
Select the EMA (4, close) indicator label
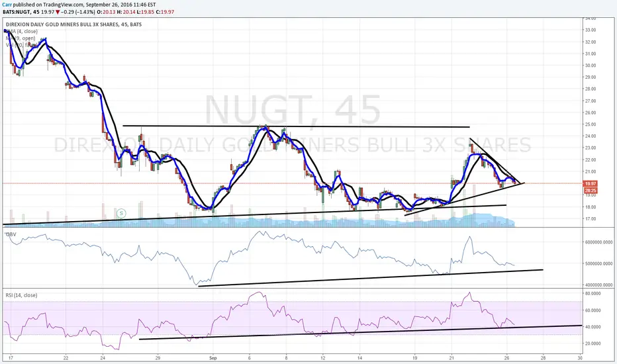(x=22, y=32)
